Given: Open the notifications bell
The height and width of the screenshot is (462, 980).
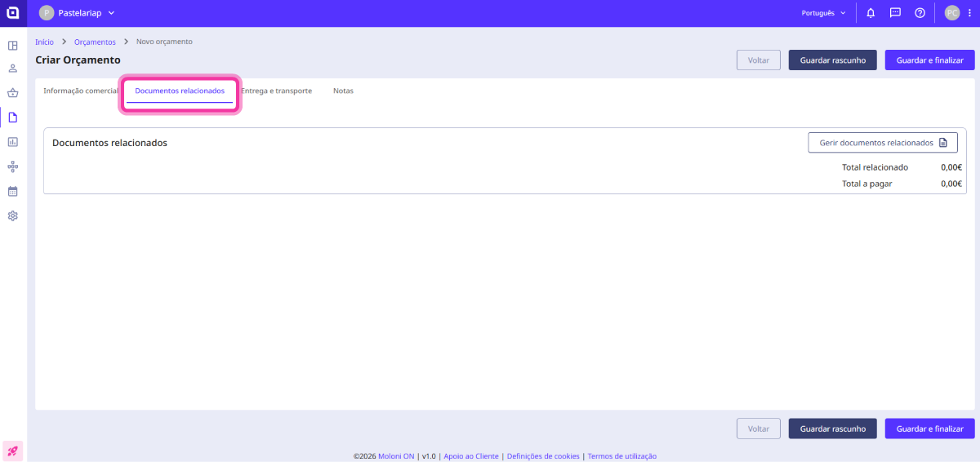Looking at the screenshot, I should [x=871, y=13].
